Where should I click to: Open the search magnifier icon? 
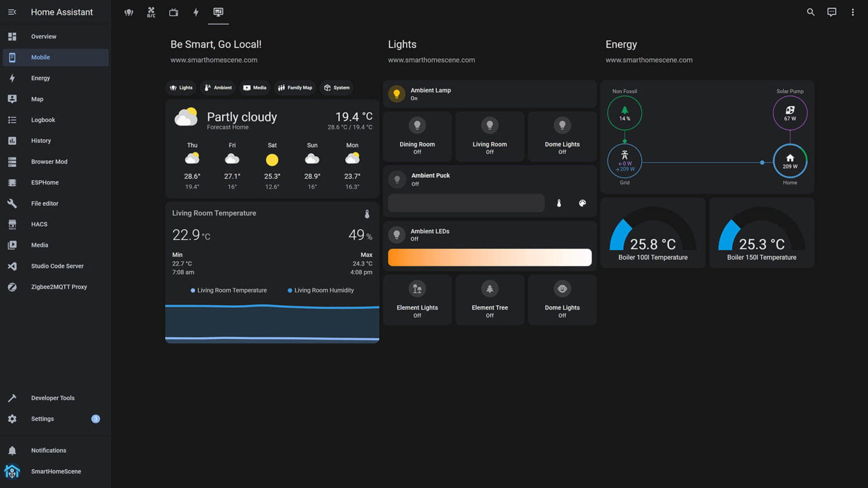click(810, 12)
